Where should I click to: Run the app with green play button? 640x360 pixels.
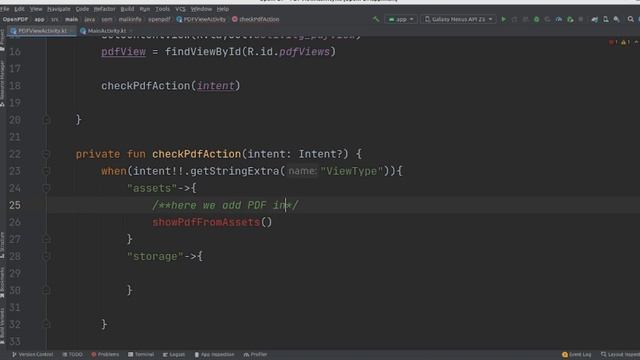[503, 19]
